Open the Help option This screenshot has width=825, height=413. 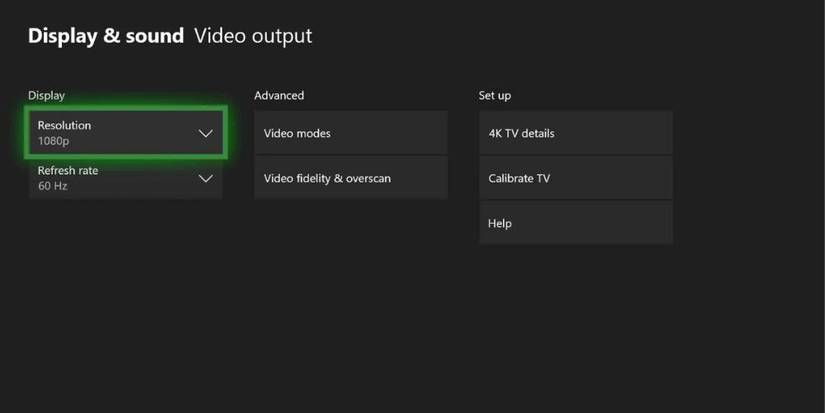click(575, 224)
